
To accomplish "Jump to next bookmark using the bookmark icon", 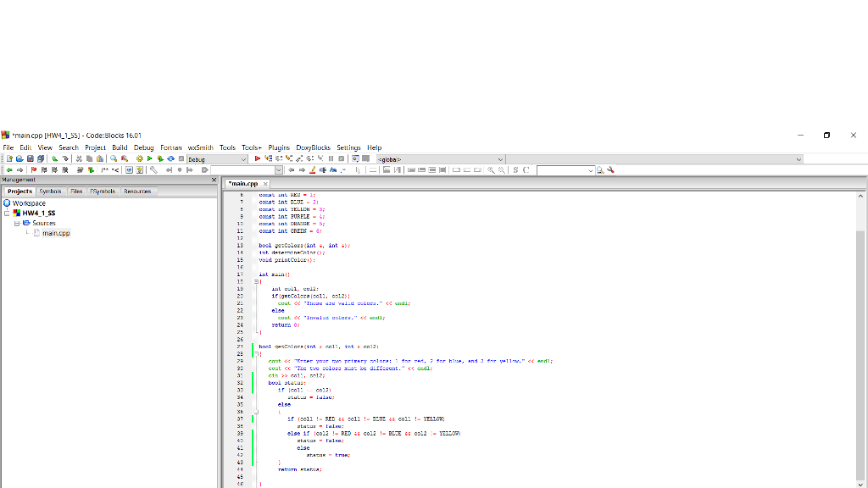I will 53,169.
